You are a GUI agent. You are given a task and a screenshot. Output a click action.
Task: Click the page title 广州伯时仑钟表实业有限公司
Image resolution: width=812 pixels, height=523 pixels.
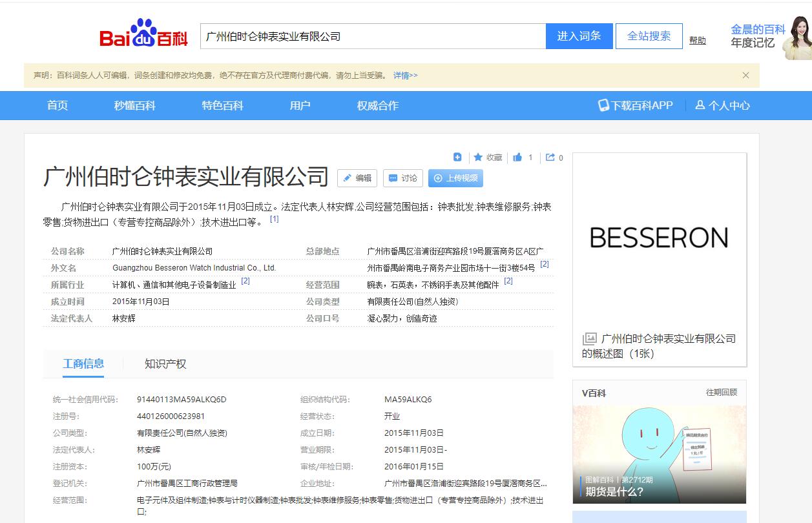186,176
